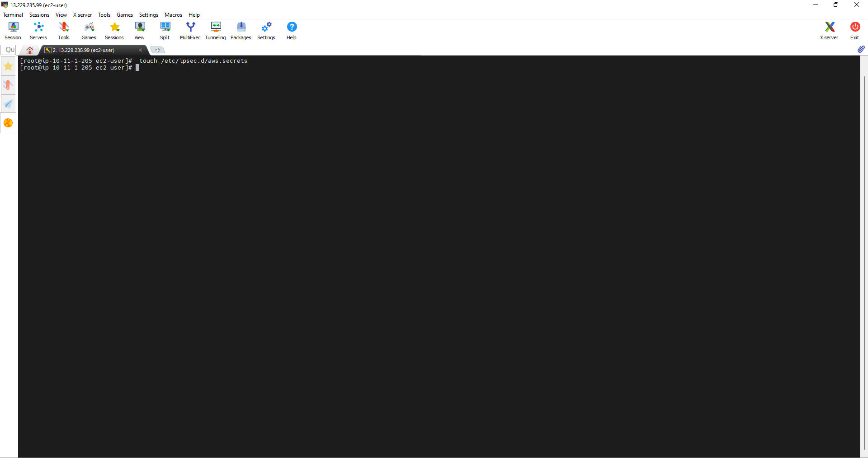
Task: Open the Sessions menu in menu bar
Action: [39, 15]
